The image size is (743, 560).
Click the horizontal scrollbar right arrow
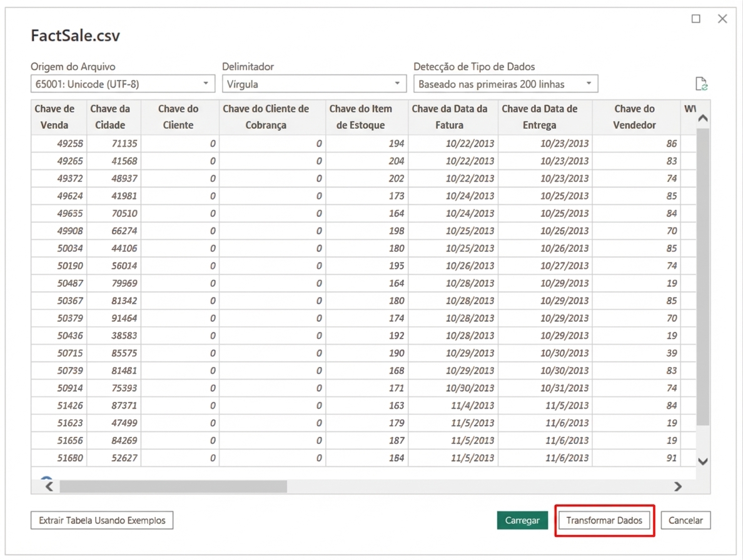point(678,486)
